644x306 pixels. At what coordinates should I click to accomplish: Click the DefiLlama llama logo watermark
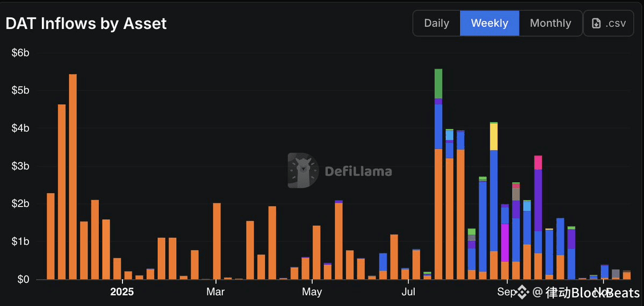pyautogui.click(x=303, y=170)
